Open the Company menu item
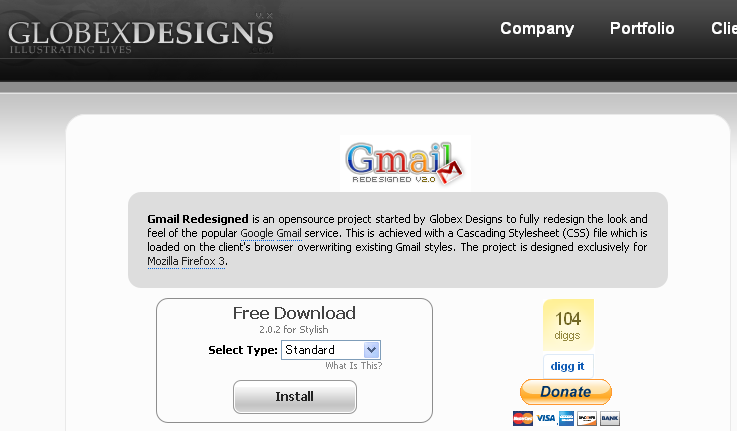 pos(537,29)
